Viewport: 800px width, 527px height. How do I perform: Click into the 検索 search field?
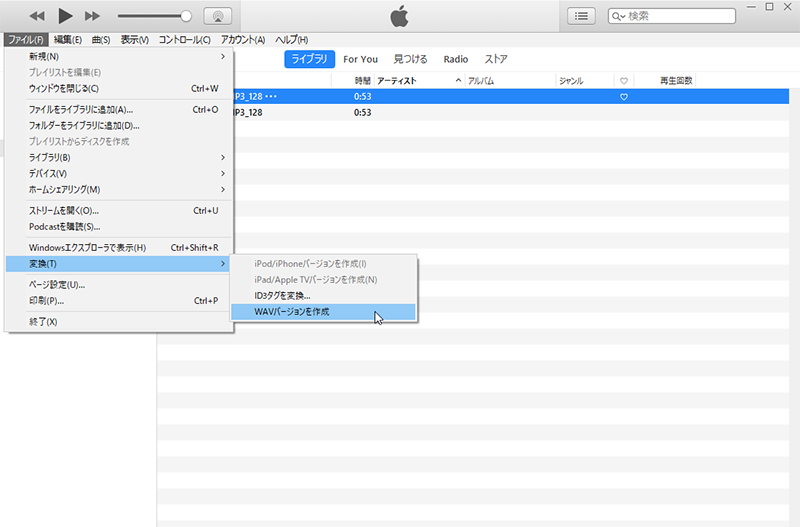(672, 16)
